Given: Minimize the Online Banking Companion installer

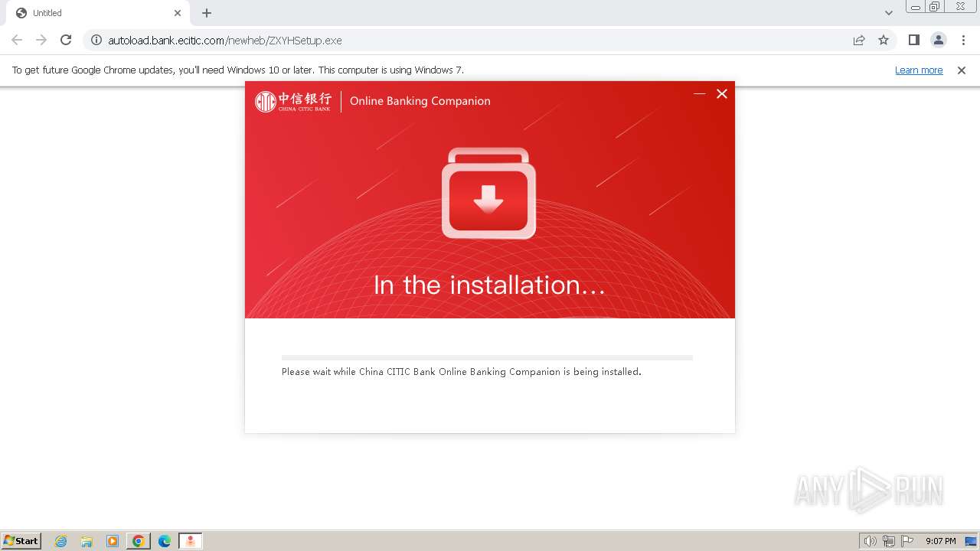Looking at the screenshot, I should 699,93.
